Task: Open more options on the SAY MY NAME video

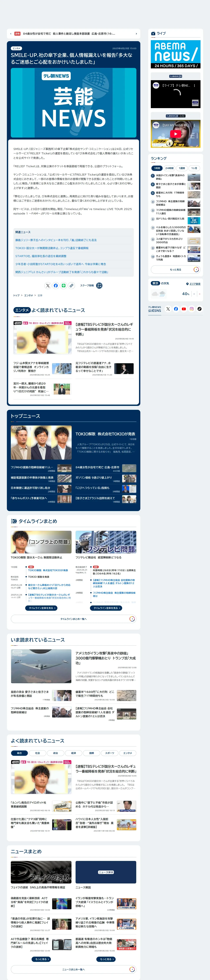Action: coord(194,125)
